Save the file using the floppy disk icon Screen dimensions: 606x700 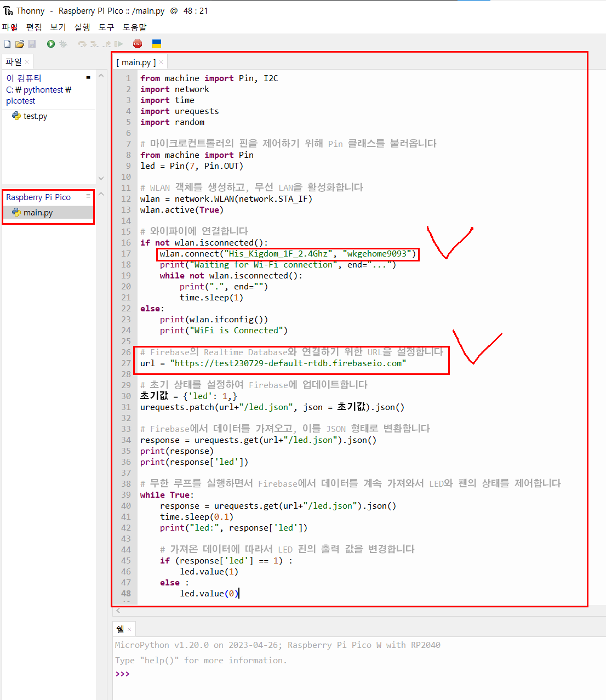[x=32, y=44]
